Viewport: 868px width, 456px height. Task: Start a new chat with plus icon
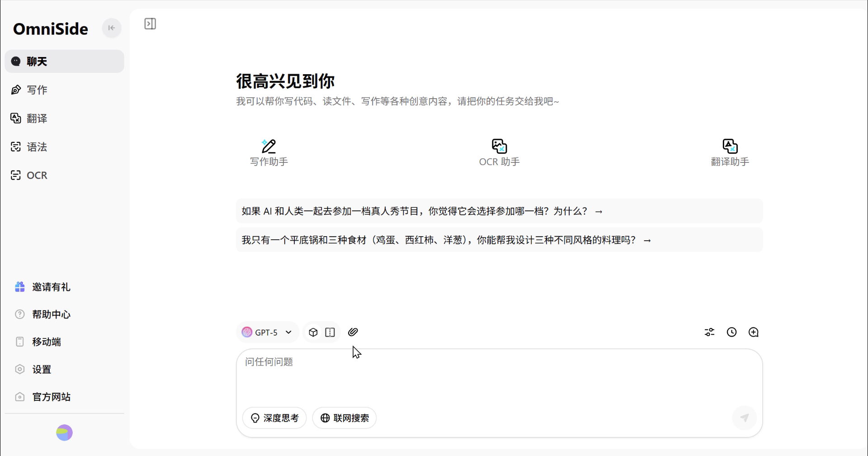tap(753, 332)
